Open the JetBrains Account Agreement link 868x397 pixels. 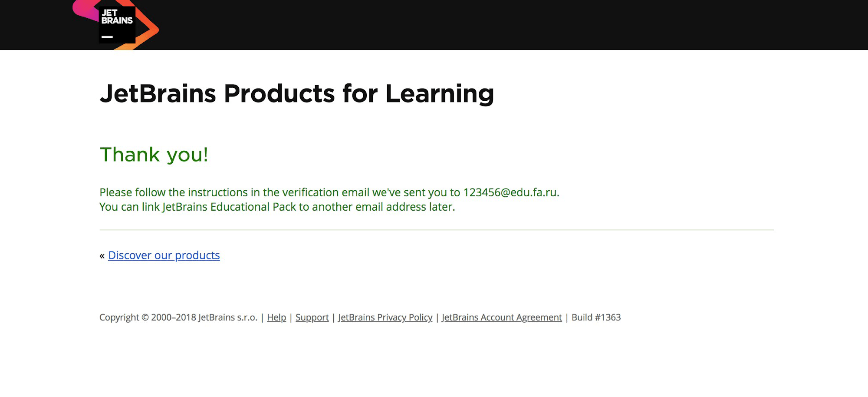[x=502, y=318]
